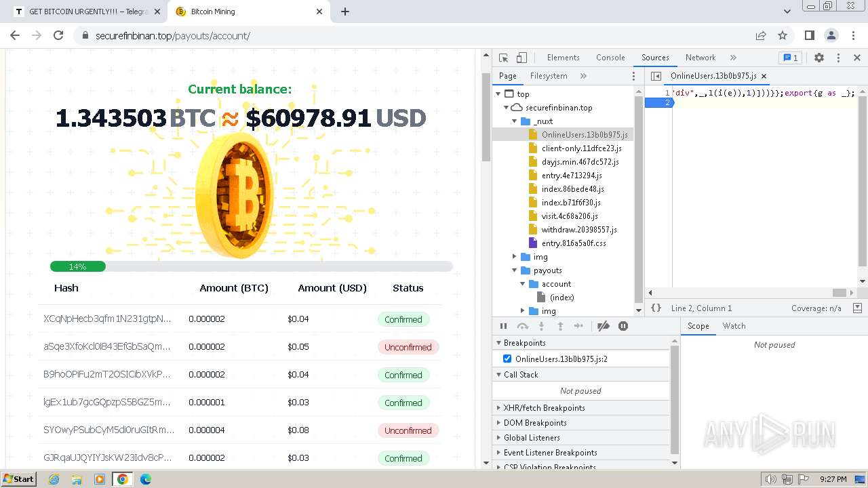868x488 pixels.
Task: Select the Filesystem navigator tab
Action: (549, 76)
